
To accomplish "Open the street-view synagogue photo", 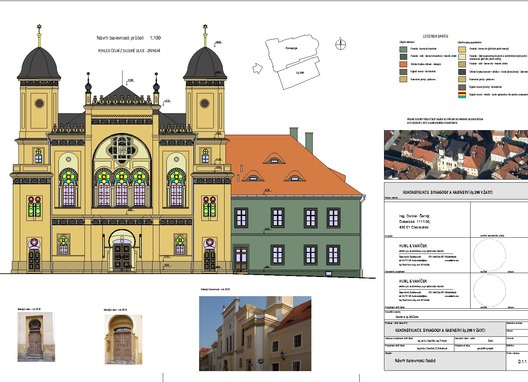I will (255, 333).
